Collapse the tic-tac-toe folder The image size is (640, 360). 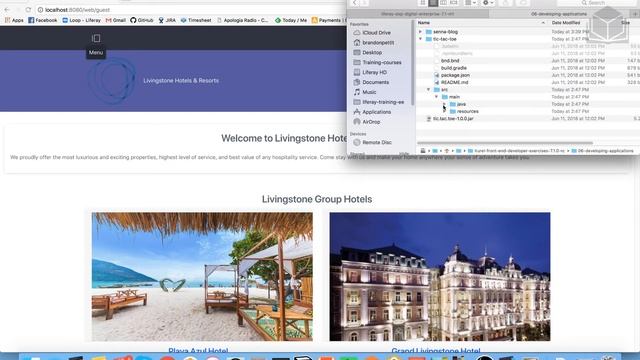click(x=420, y=39)
